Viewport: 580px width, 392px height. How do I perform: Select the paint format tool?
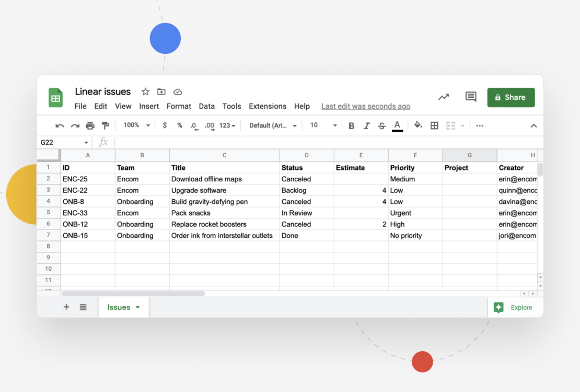click(x=106, y=126)
